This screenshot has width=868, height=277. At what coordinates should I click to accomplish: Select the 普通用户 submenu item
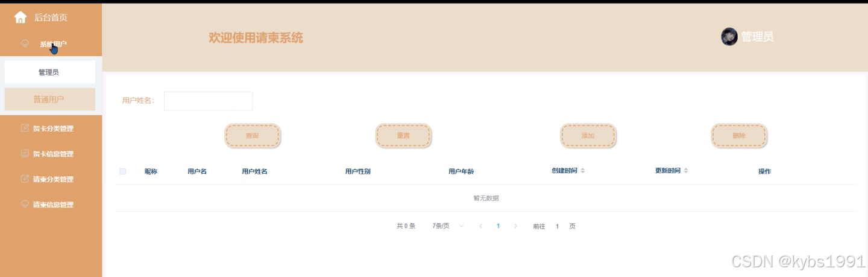tap(50, 100)
